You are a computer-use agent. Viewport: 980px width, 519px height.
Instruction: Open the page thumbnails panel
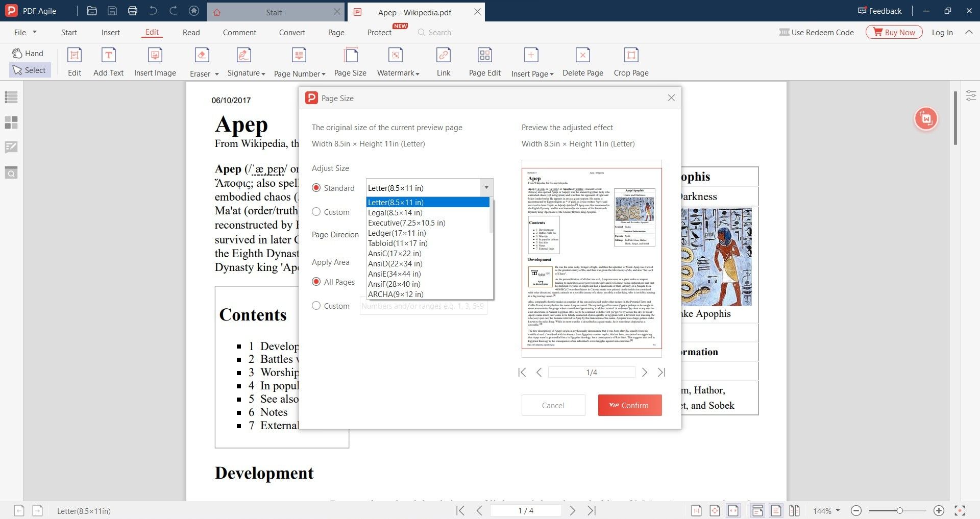point(11,122)
